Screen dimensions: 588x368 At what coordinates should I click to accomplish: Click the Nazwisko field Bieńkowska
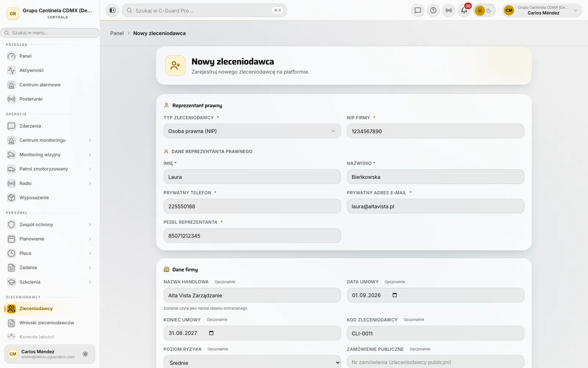(435, 177)
